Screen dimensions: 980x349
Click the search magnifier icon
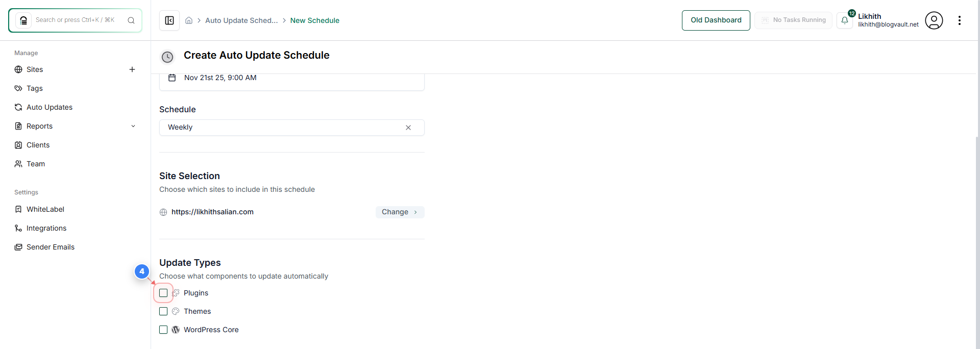pyautogui.click(x=131, y=20)
